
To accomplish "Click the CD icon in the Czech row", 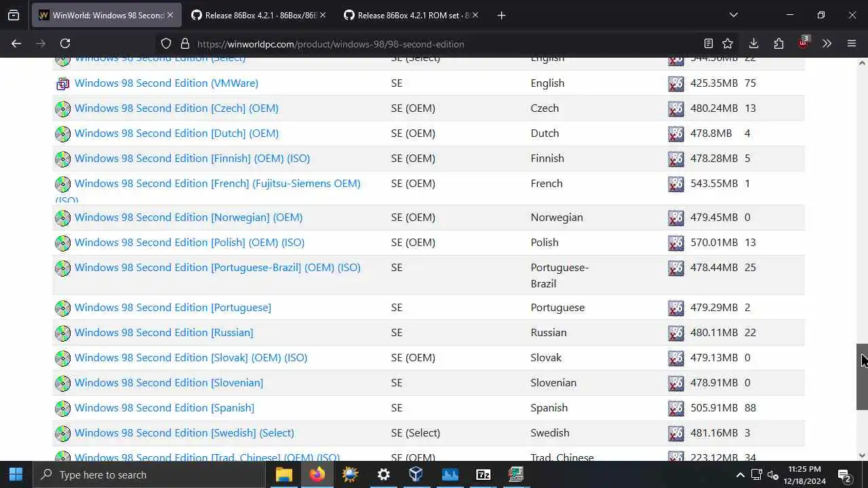I will (62, 108).
